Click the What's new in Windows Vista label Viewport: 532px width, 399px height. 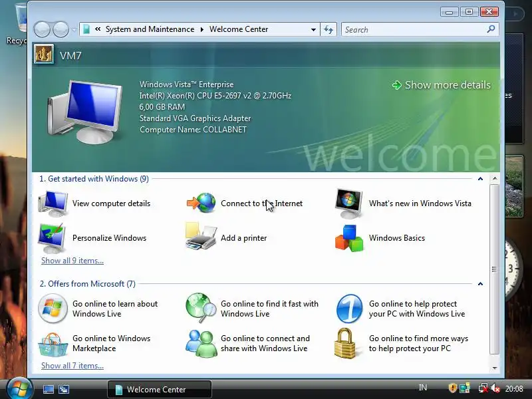[x=420, y=203]
